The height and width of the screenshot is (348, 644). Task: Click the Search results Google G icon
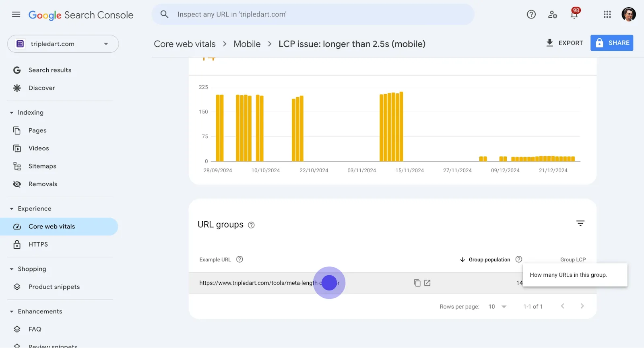pyautogui.click(x=17, y=70)
